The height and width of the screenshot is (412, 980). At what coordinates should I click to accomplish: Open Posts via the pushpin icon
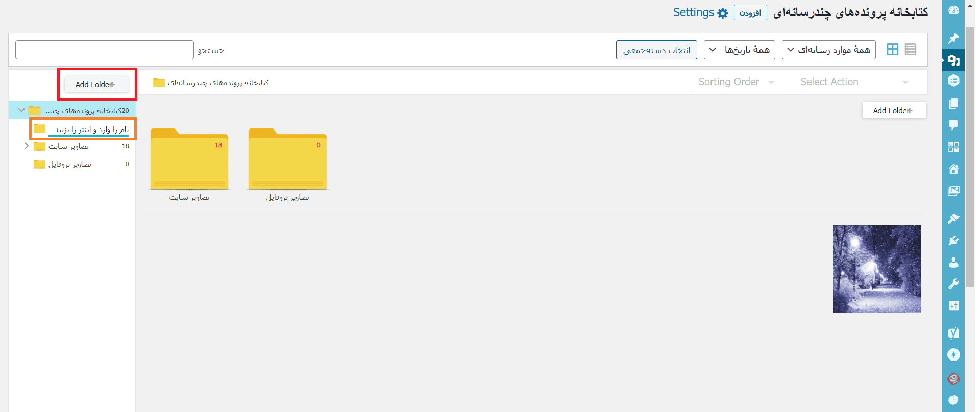[x=953, y=38]
